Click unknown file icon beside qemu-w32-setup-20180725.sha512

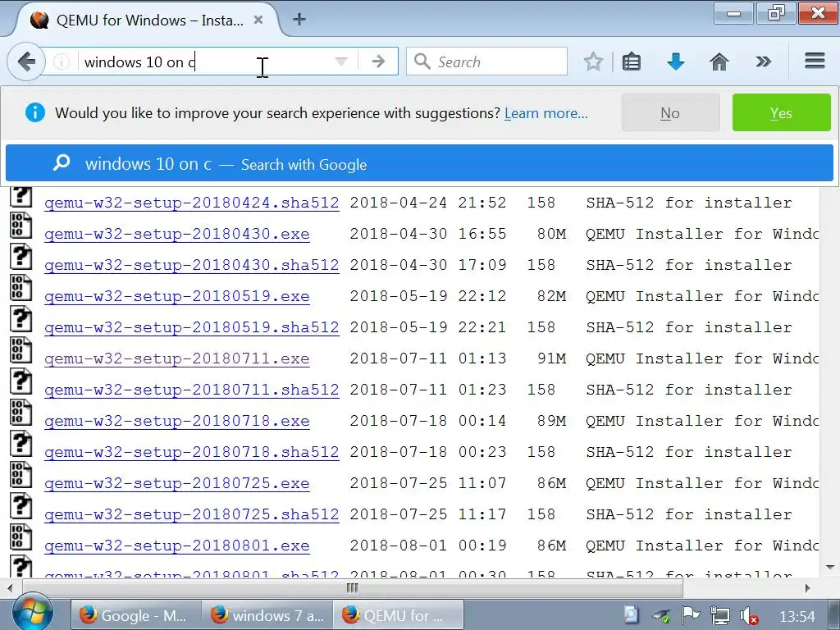[21, 506]
